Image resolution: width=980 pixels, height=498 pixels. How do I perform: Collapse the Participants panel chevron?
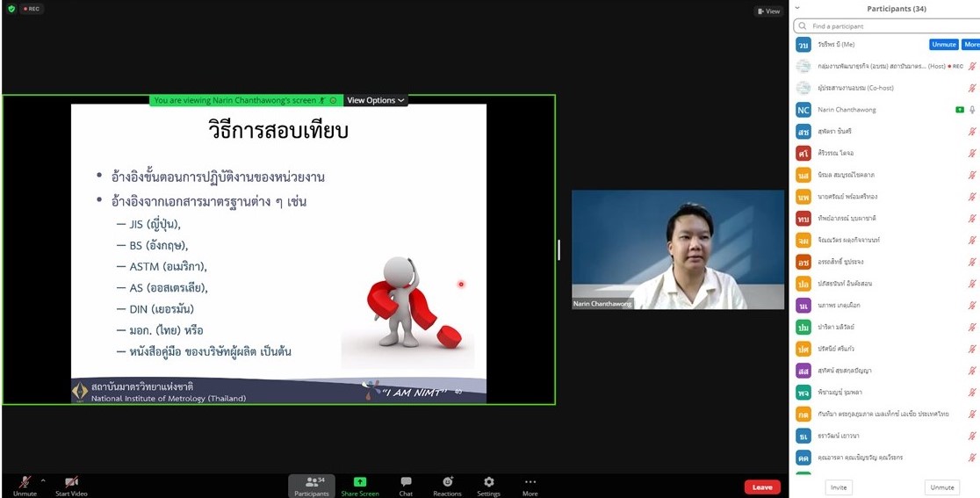tap(797, 8)
